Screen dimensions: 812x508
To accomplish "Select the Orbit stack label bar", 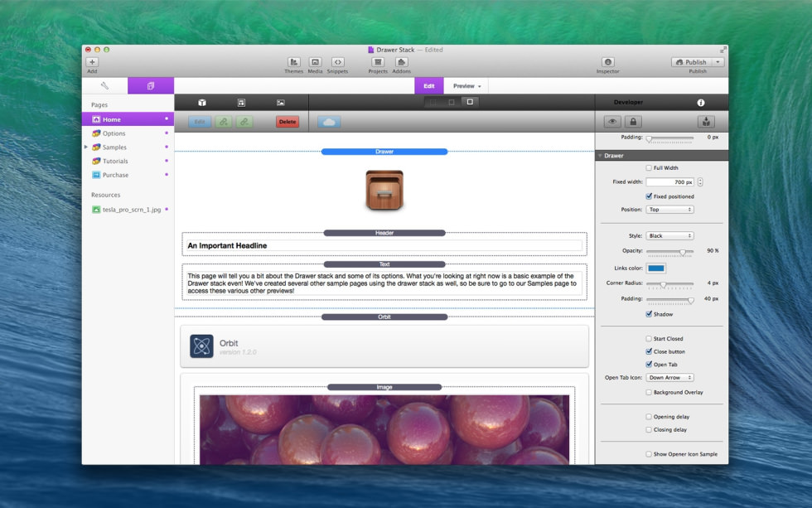I will tap(384, 317).
